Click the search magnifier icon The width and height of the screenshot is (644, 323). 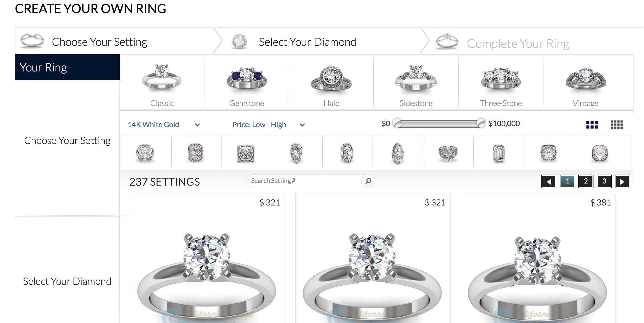[x=368, y=181]
